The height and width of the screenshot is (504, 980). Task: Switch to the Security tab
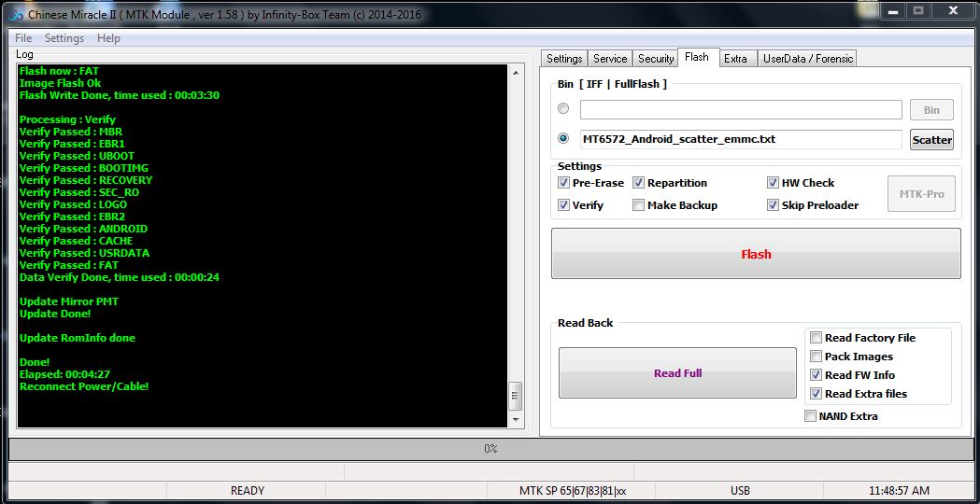(x=656, y=58)
